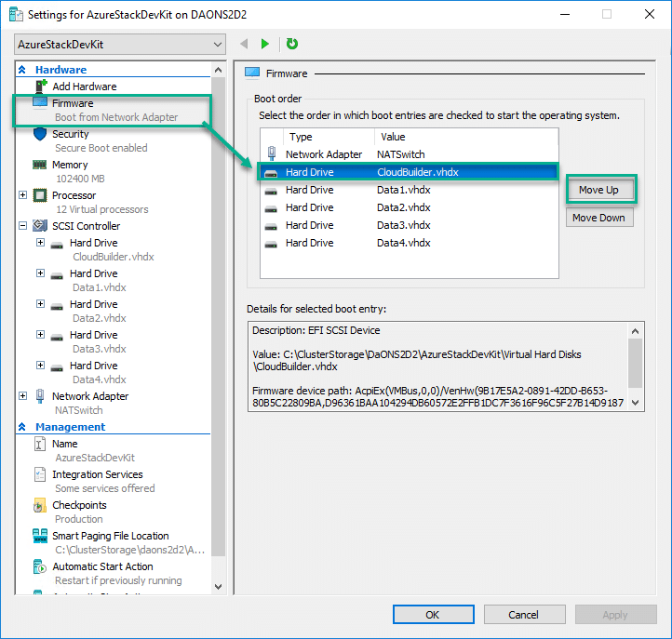Click the Move Up button
This screenshot has width=672, height=639.
[x=598, y=190]
